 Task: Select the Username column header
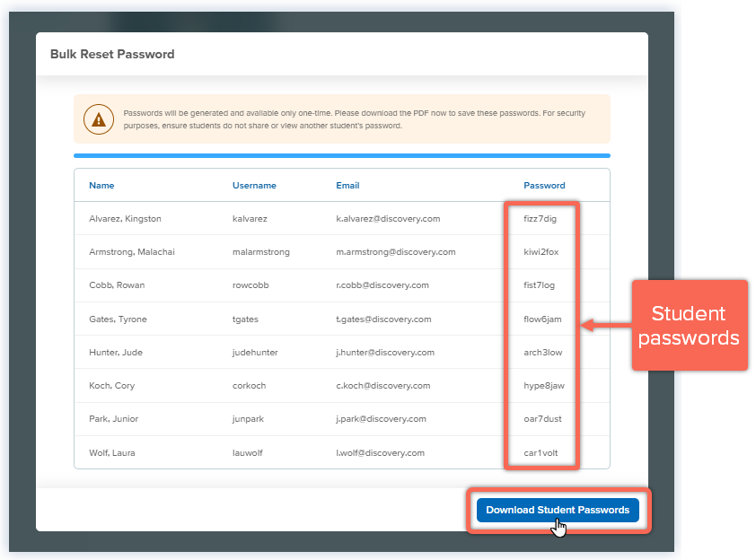point(255,186)
